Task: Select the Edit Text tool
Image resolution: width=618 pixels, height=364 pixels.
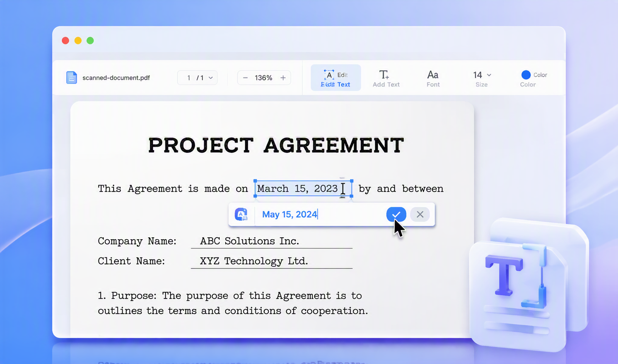Action: click(x=336, y=78)
